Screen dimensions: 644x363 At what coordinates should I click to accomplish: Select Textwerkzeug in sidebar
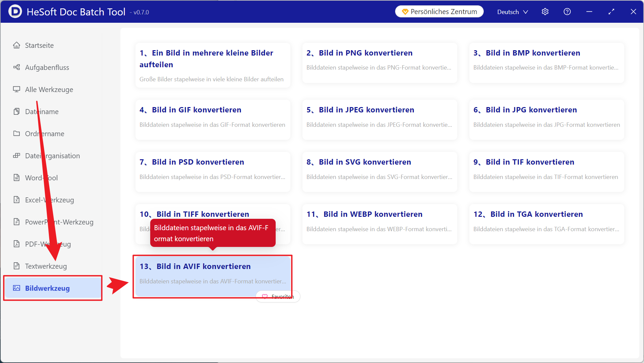coord(53,266)
